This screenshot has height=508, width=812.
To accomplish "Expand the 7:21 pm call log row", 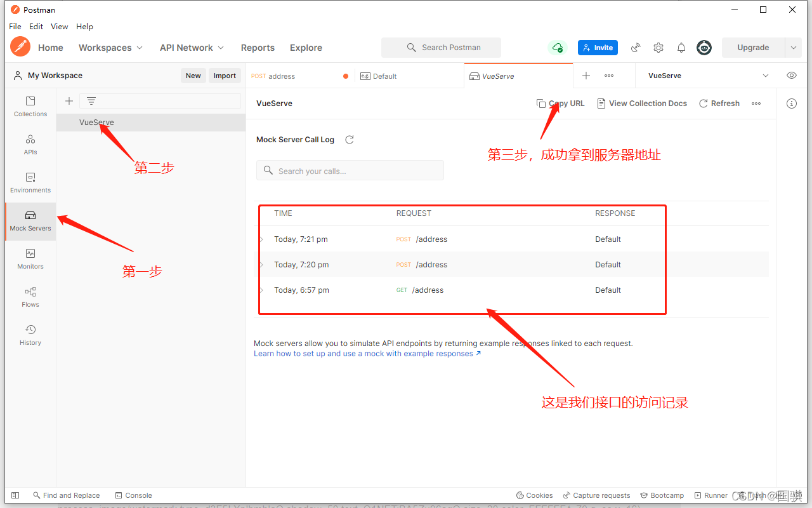I will point(261,239).
